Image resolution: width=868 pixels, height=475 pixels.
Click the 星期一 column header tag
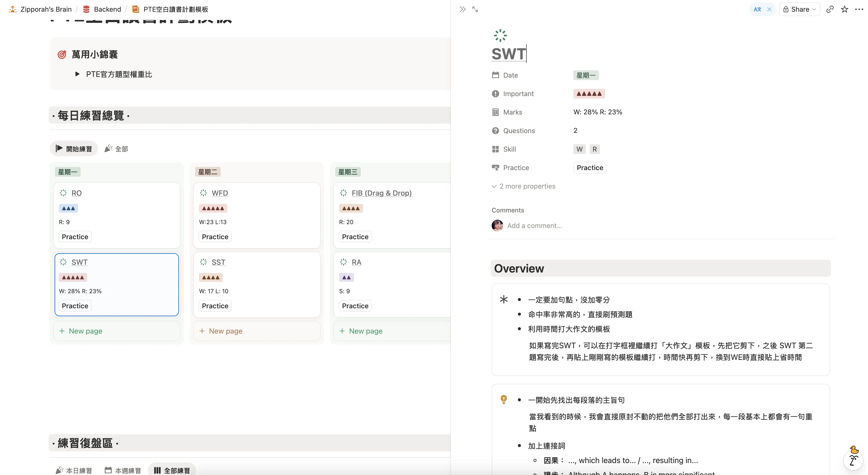tap(67, 172)
